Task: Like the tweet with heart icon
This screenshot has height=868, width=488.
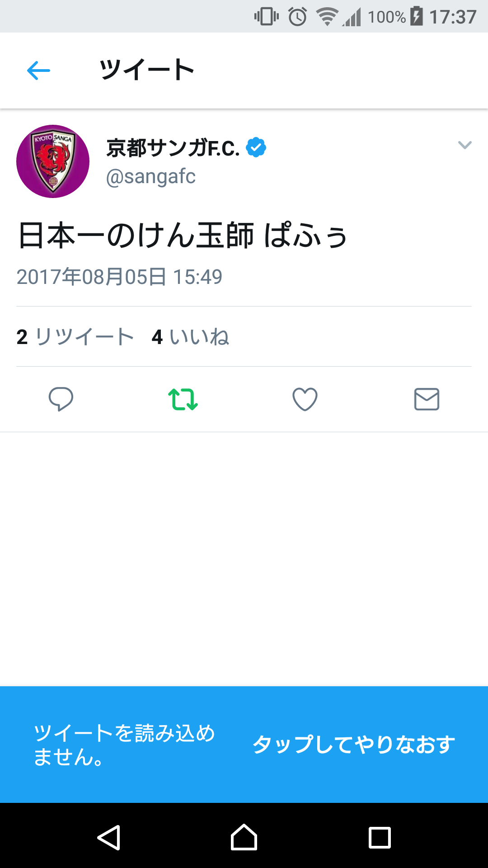Action: [x=305, y=399]
